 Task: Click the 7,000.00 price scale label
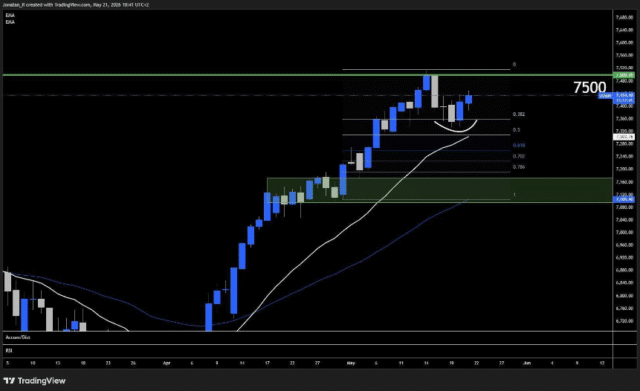[x=625, y=232]
